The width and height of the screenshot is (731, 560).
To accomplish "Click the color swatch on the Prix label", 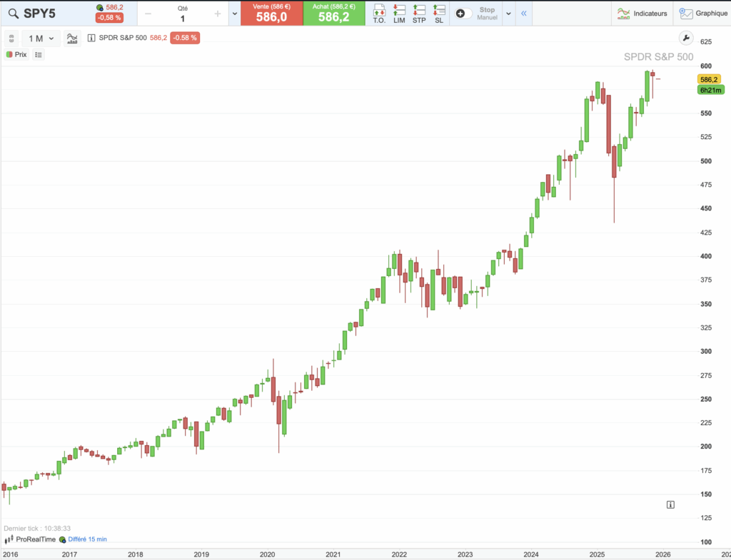I will click(9, 54).
